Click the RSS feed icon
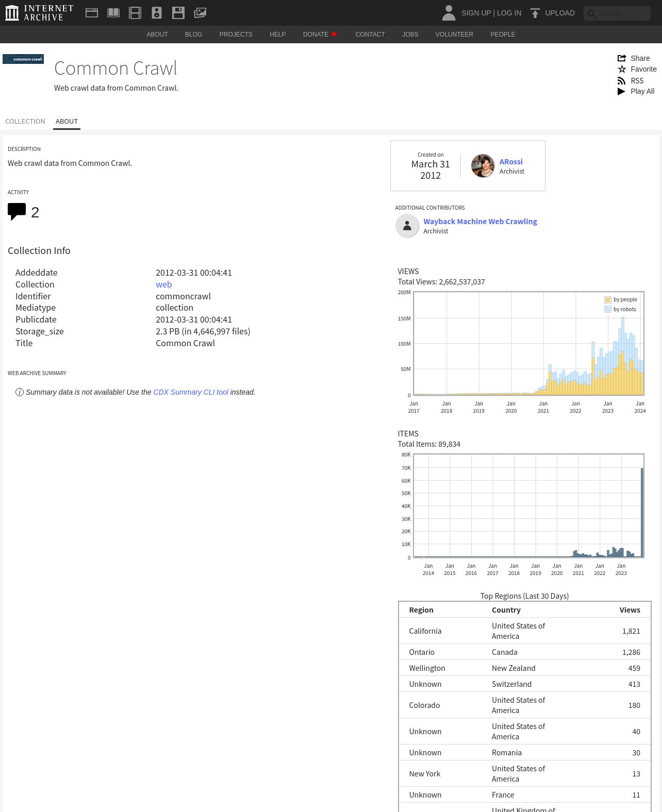This screenshot has height=812, width=662. coord(622,81)
